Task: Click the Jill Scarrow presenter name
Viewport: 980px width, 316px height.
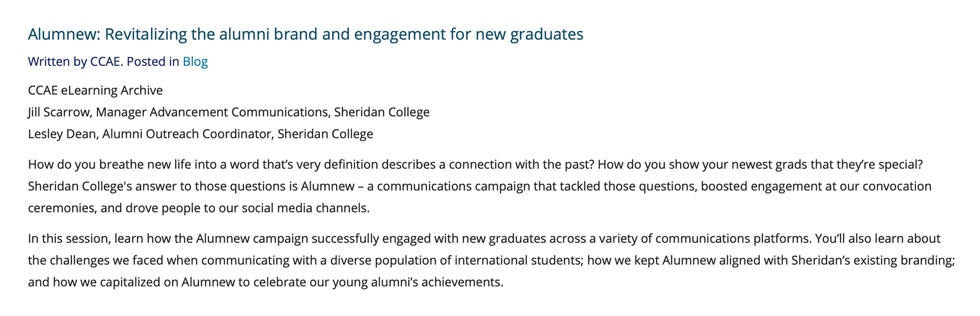Action: coord(59,112)
